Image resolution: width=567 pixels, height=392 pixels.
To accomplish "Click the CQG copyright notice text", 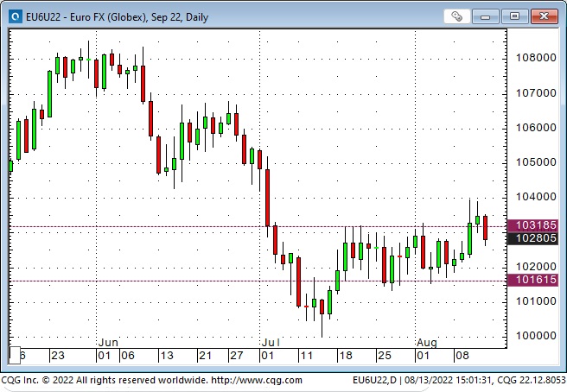I will pyautogui.click(x=105, y=380).
